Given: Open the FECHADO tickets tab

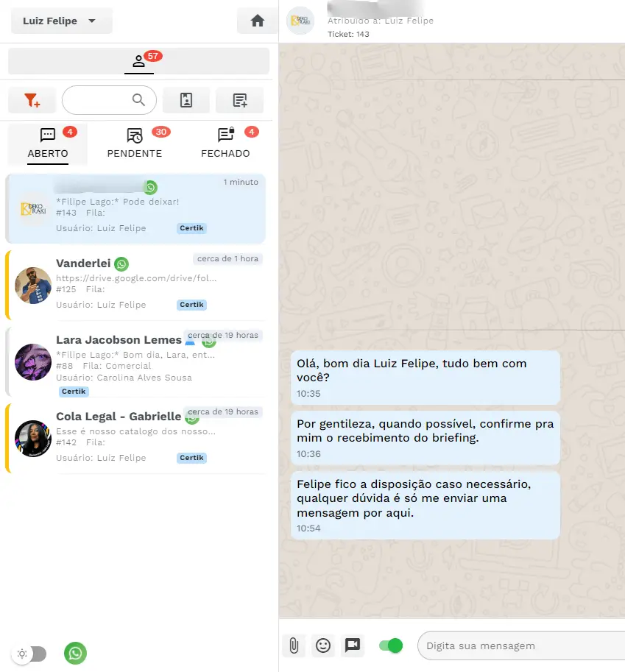Looking at the screenshot, I should pos(225,142).
